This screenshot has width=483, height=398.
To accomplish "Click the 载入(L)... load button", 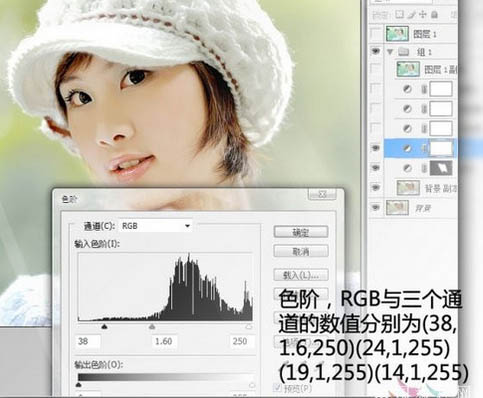I will pyautogui.click(x=301, y=275).
